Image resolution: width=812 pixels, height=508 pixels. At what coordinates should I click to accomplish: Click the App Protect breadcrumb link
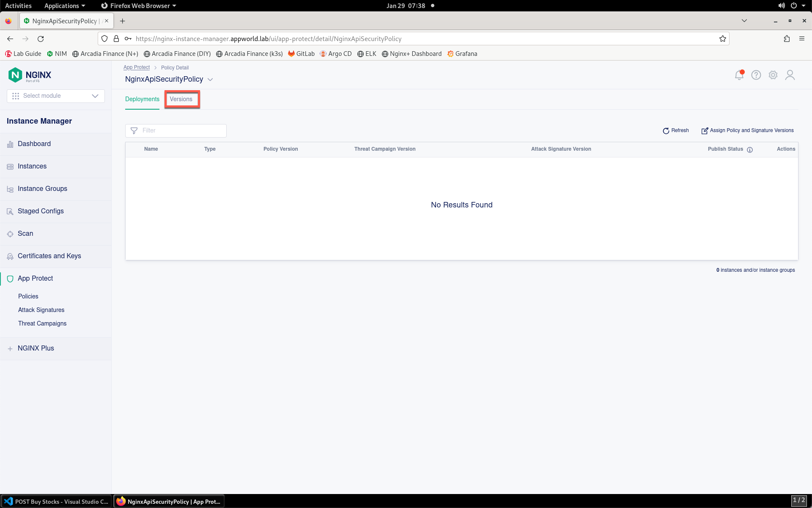pyautogui.click(x=137, y=67)
